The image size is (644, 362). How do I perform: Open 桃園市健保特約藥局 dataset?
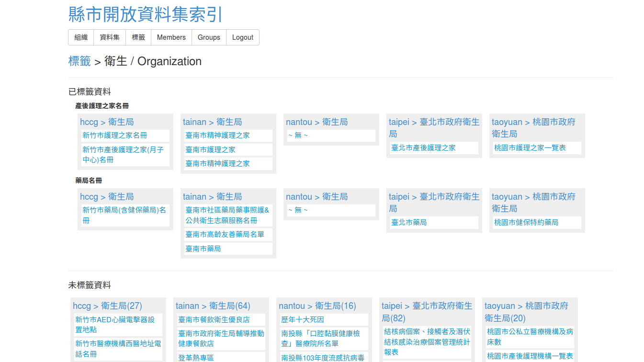tap(526, 223)
